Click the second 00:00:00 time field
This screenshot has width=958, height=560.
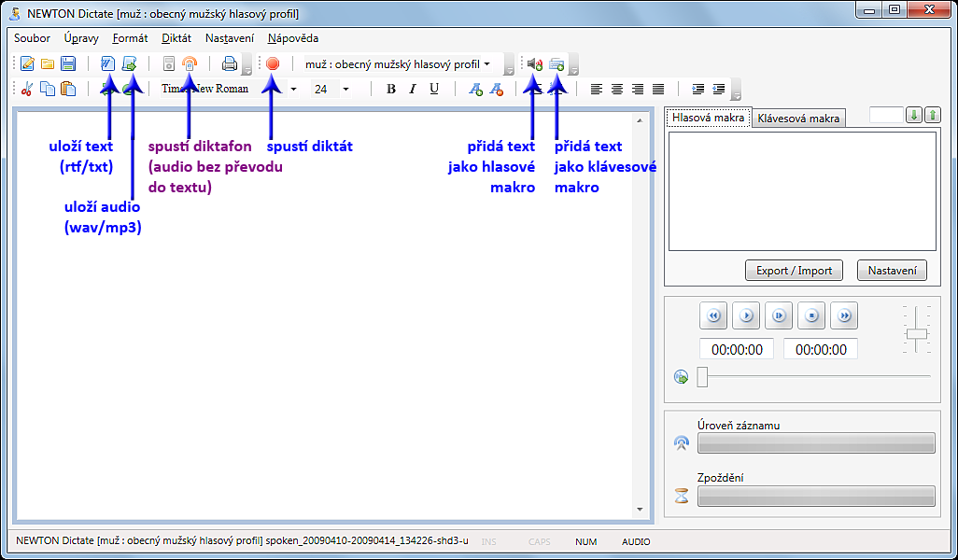[x=821, y=349]
